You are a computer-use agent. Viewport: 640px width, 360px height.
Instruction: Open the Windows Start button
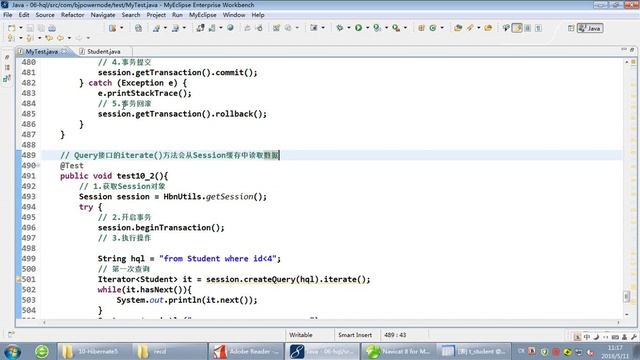tap(12, 351)
